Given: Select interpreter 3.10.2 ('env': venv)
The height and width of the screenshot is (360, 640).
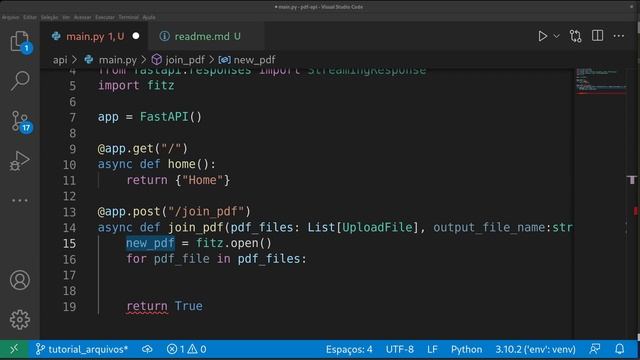Looking at the screenshot, I should [x=536, y=349].
